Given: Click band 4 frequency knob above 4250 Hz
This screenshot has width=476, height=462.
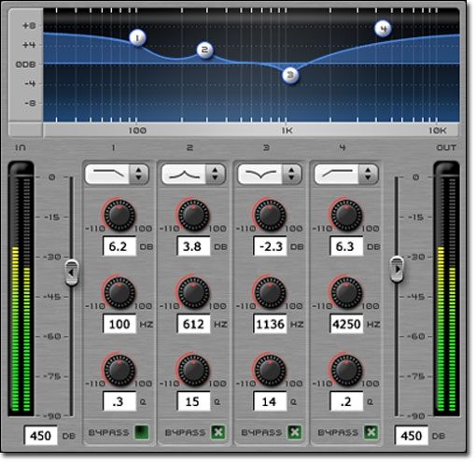Looking at the screenshot, I should pyautogui.click(x=346, y=293).
